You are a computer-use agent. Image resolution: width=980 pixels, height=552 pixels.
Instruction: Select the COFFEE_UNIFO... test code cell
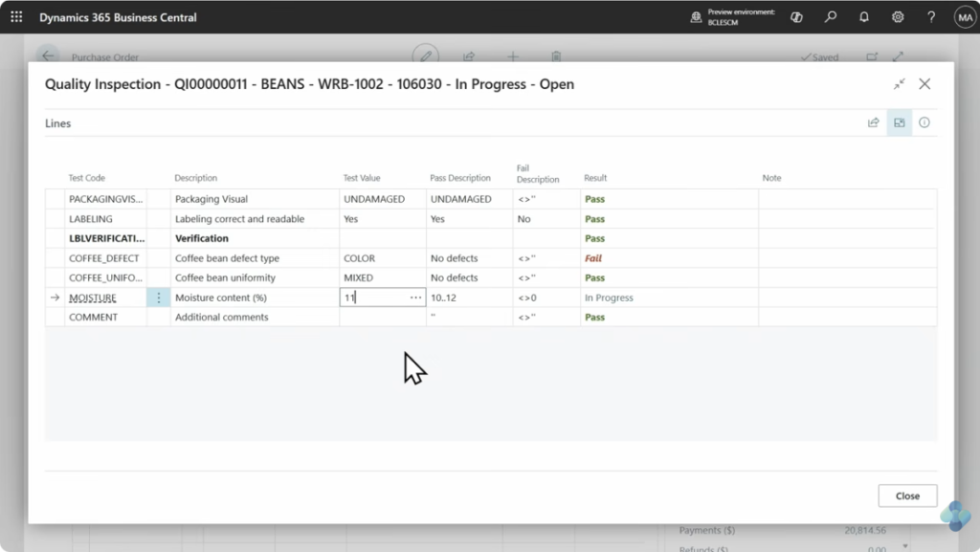coord(105,277)
